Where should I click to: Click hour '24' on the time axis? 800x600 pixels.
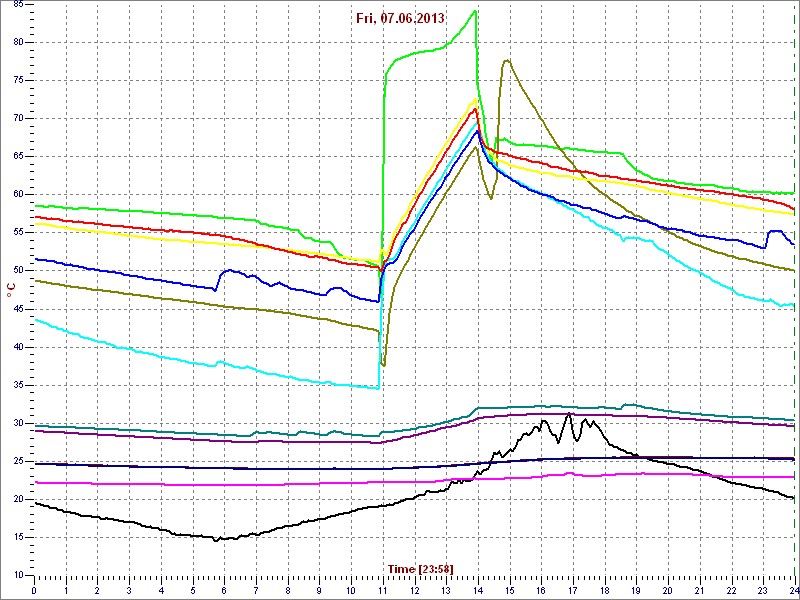coord(793,591)
